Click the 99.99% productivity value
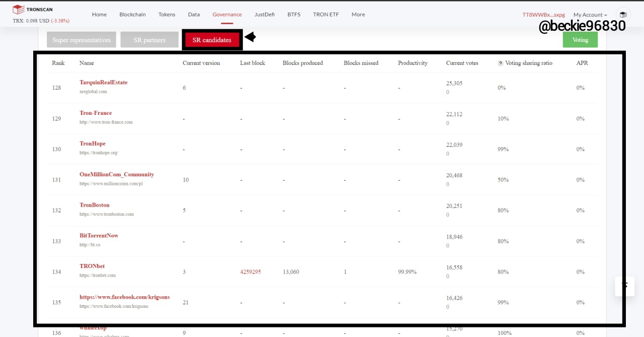Viewport: 644px width, 337px height. (x=407, y=272)
